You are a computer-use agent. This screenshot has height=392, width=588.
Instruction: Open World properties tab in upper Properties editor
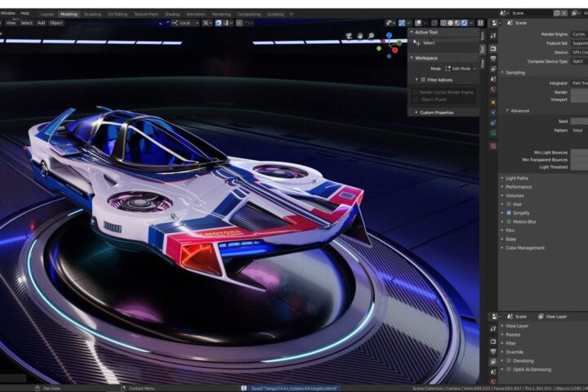493,89
